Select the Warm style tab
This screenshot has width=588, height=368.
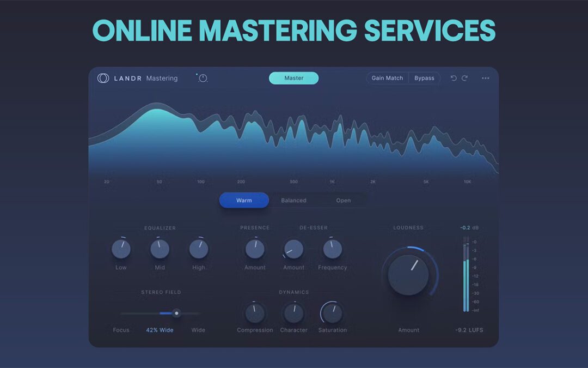(x=244, y=200)
